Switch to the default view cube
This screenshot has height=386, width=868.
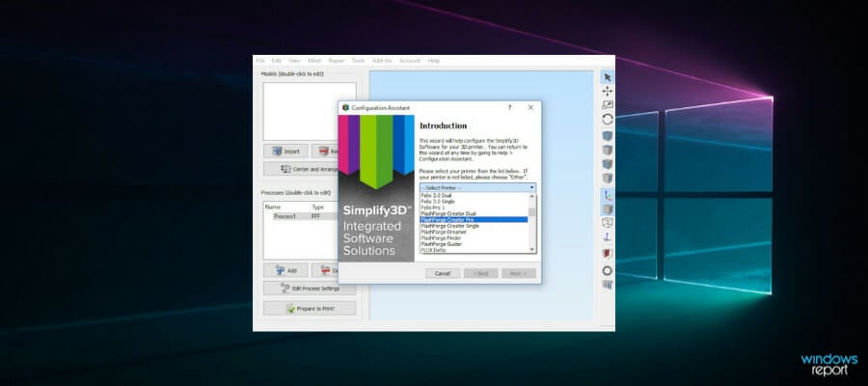(608, 136)
